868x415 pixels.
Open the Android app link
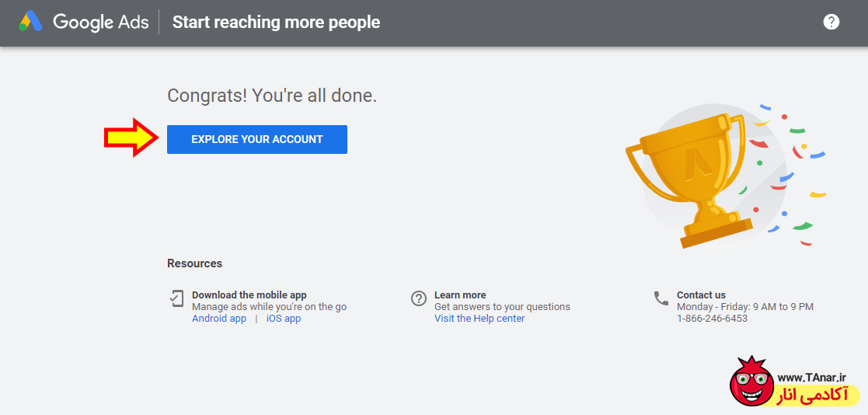[219, 319]
